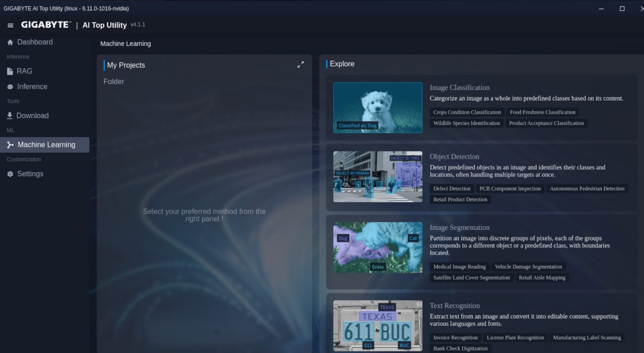The height and width of the screenshot is (353, 644).
Task: Open the Object Detection street thumbnail
Action: click(378, 177)
